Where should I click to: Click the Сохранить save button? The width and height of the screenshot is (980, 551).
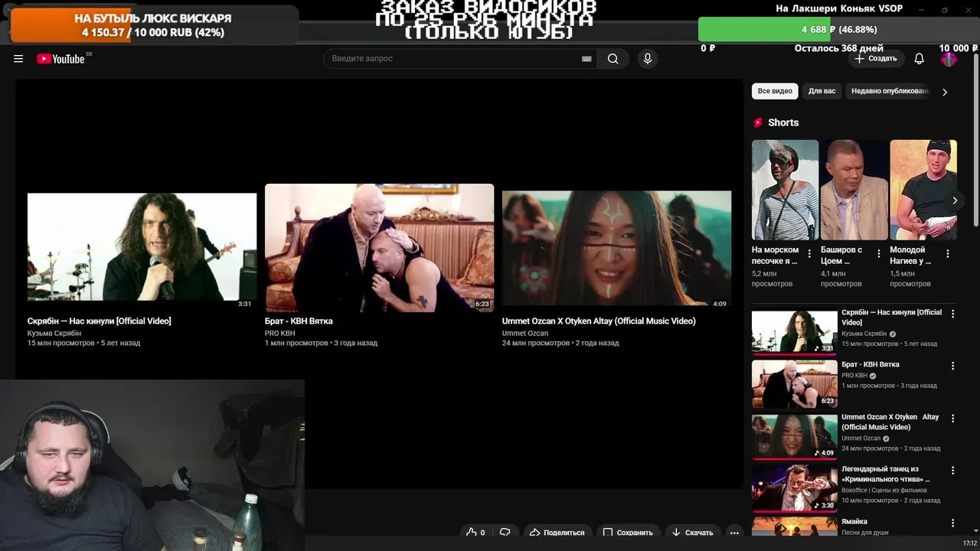click(x=627, y=533)
